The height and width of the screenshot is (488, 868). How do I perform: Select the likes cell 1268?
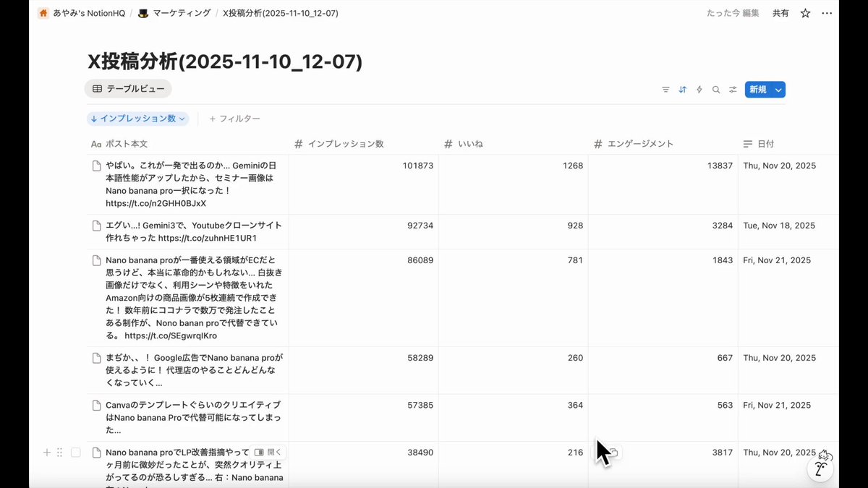tap(514, 184)
